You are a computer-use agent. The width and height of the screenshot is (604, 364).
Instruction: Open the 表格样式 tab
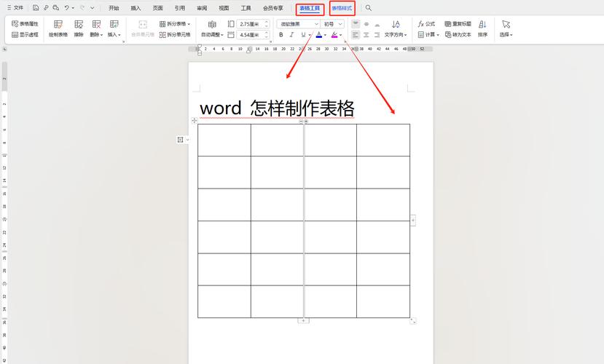tap(342, 8)
